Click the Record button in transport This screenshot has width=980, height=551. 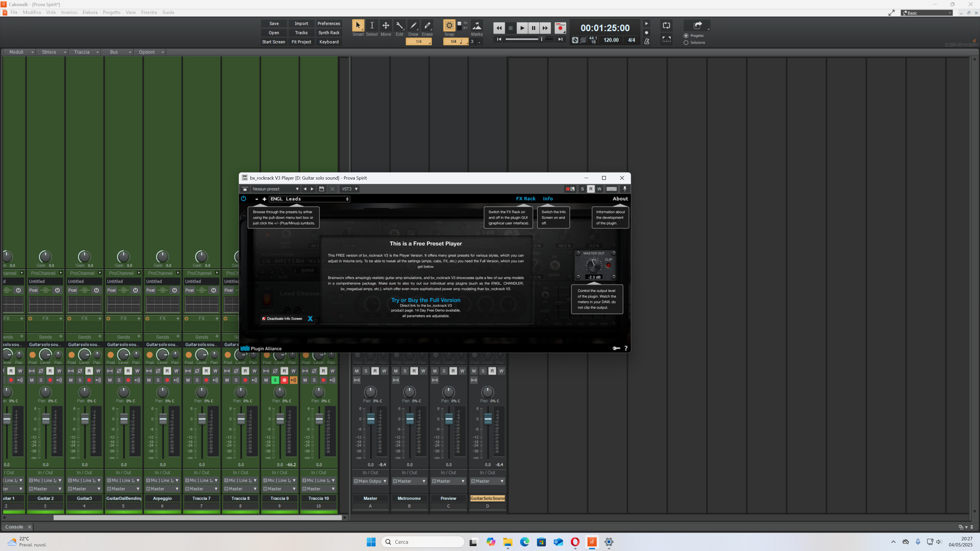coord(560,28)
